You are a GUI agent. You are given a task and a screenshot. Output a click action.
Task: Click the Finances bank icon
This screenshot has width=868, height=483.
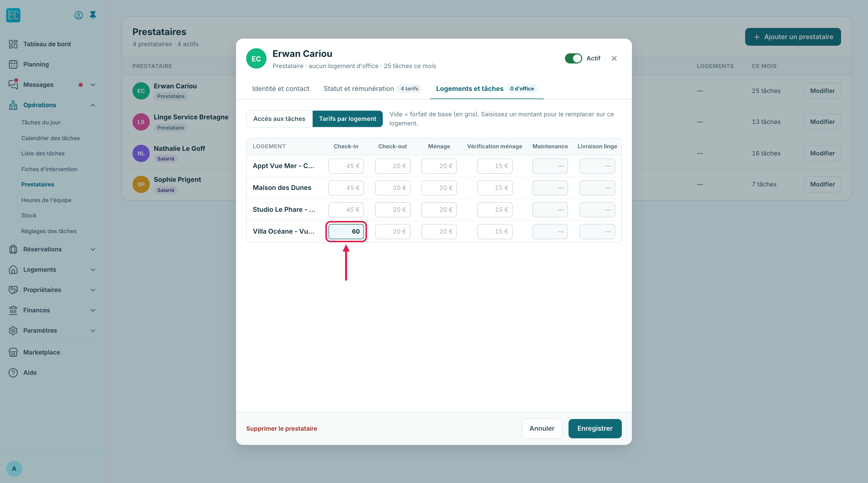[13, 310]
